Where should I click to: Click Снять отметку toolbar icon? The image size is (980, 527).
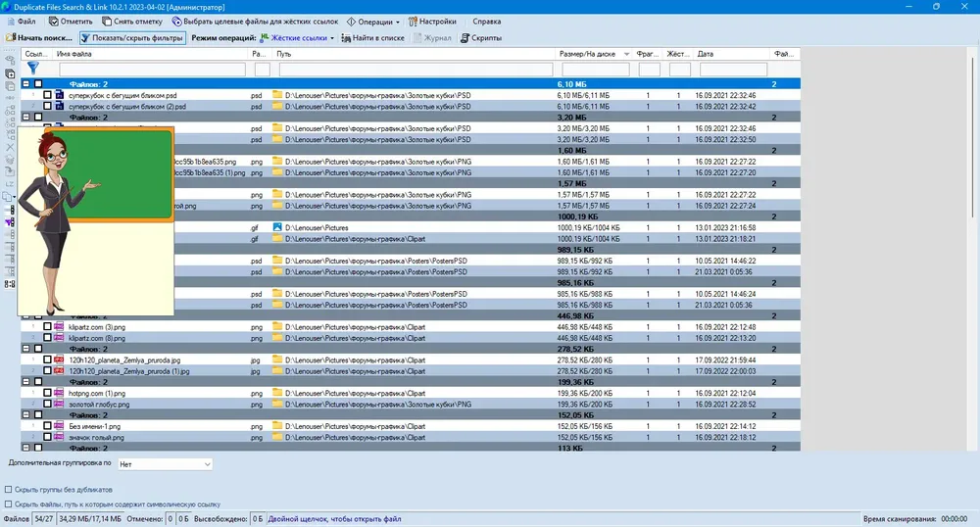[x=107, y=22]
